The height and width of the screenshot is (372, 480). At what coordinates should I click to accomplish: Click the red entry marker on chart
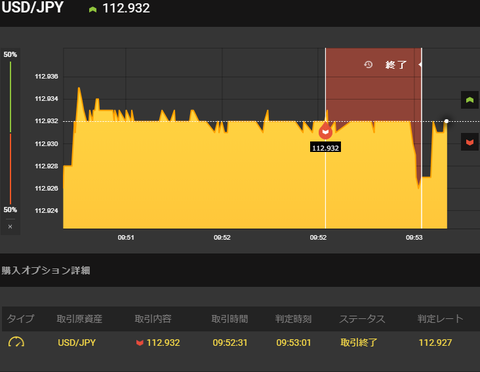(325, 131)
